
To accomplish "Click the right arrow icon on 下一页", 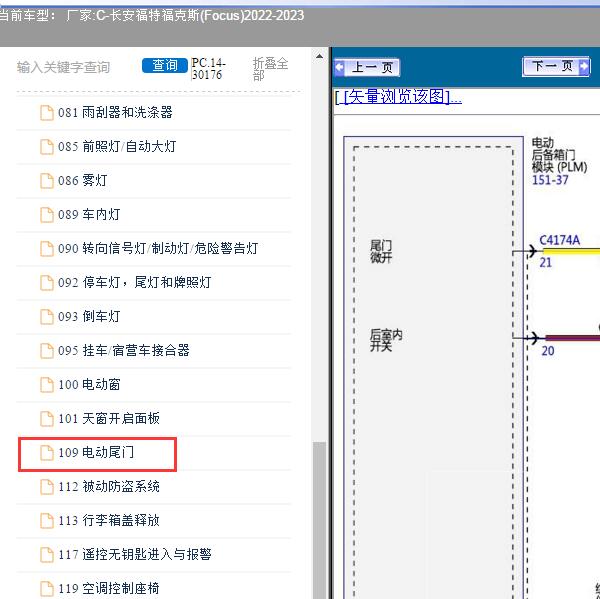I will (584, 67).
